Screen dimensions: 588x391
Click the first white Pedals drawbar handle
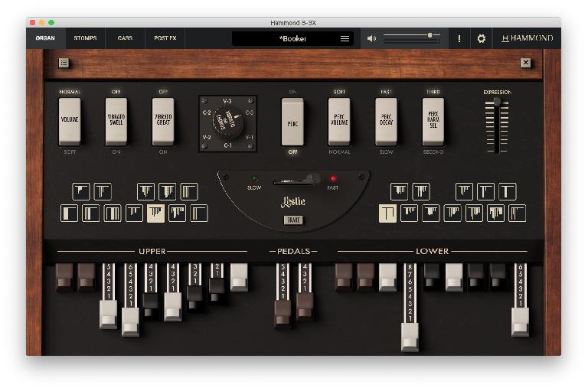tap(283, 314)
